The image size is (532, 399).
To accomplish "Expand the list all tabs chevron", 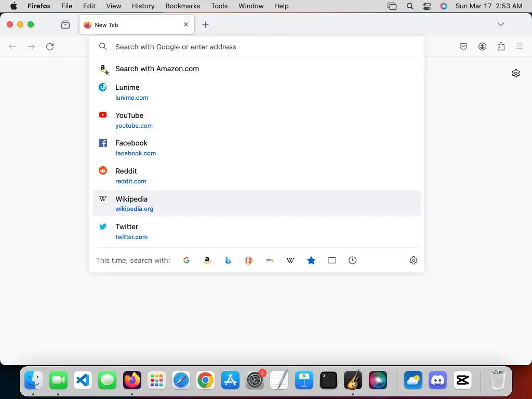I will pos(501,24).
